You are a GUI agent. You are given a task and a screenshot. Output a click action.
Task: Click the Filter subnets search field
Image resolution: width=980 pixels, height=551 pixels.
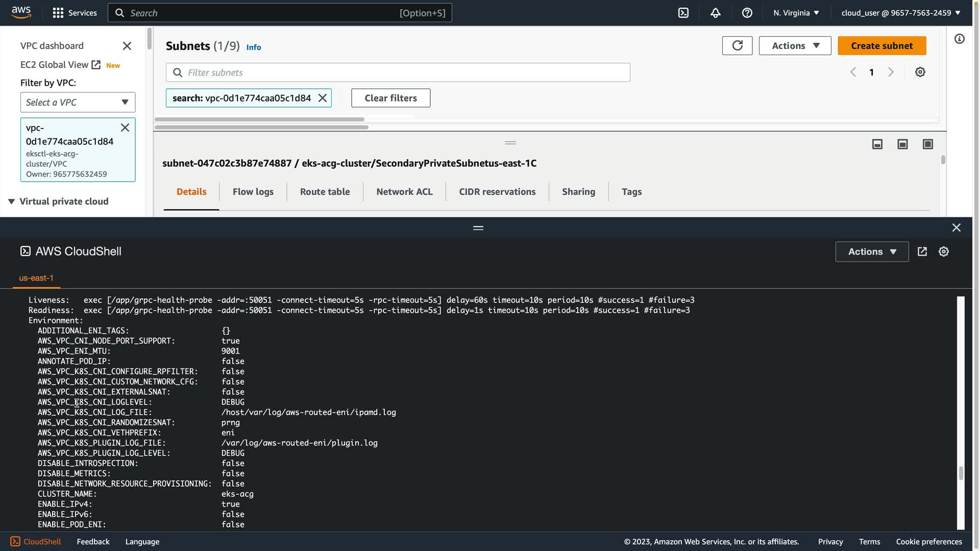[x=398, y=72]
